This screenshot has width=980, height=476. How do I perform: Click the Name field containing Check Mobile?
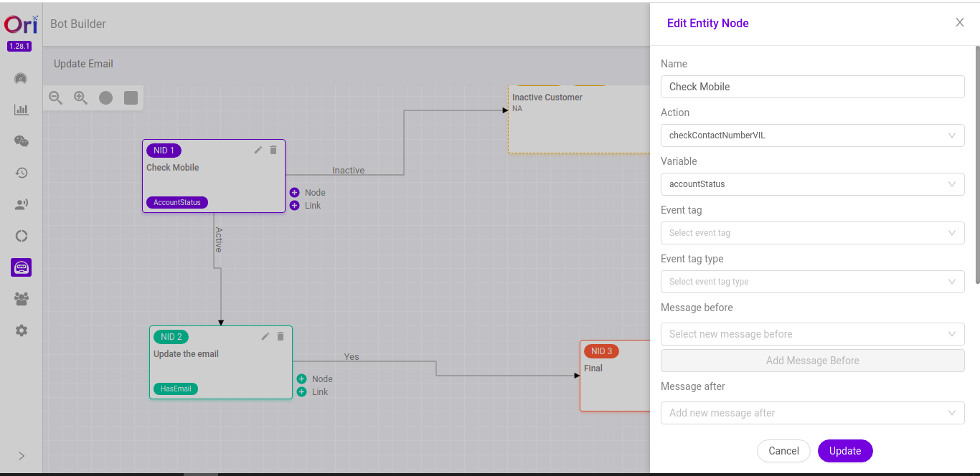[x=812, y=87]
